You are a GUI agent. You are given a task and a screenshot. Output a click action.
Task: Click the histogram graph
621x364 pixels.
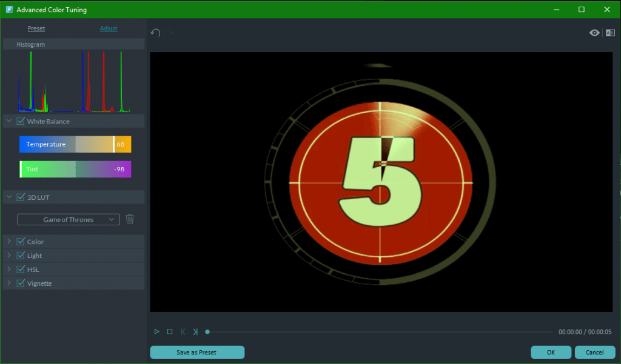click(x=74, y=82)
